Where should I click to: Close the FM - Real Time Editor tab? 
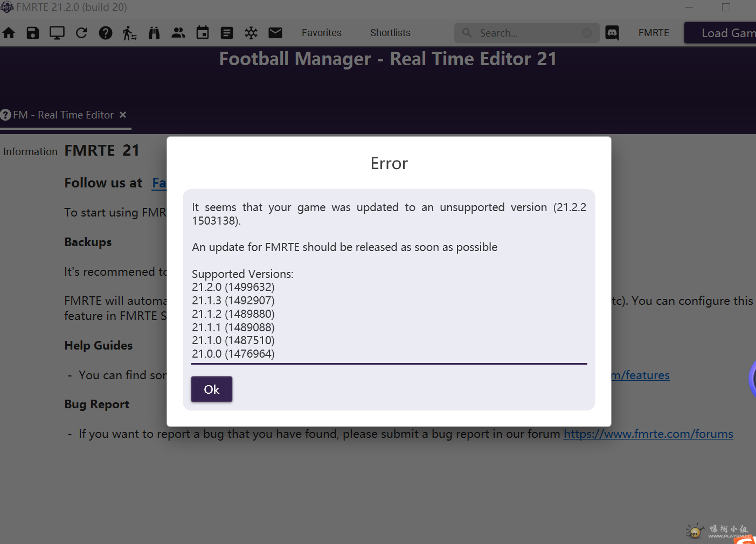click(123, 115)
